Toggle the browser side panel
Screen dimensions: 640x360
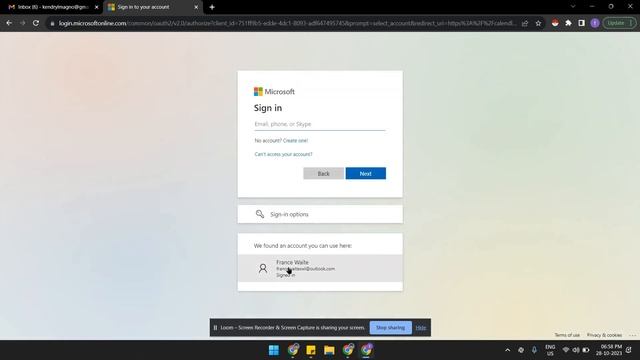[x=582, y=23]
